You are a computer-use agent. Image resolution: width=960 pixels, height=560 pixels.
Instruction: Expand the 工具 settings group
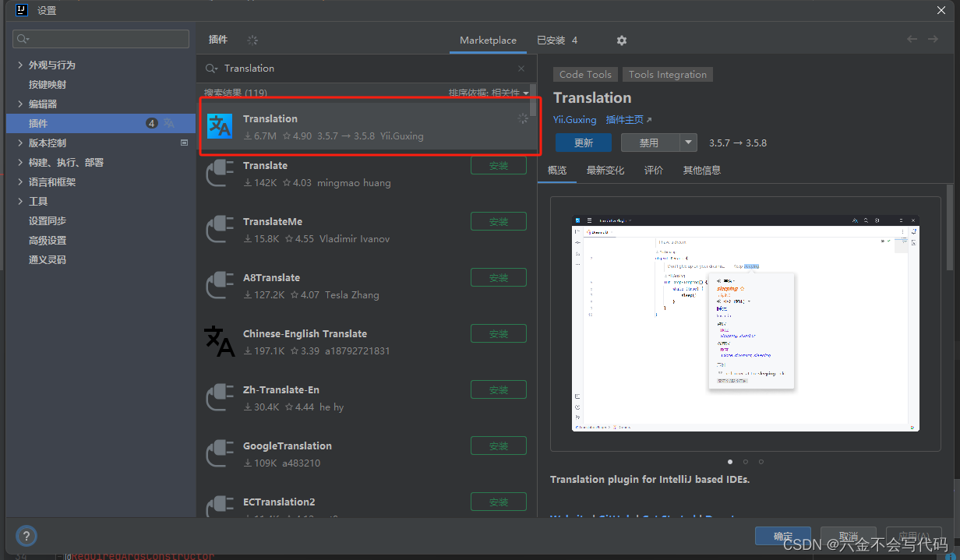(x=20, y=201)
